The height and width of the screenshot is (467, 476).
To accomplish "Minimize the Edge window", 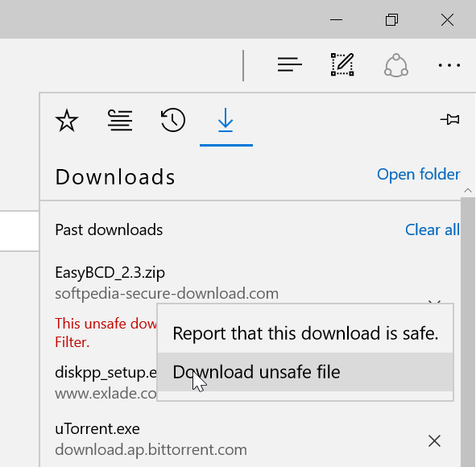I will (336, 20).
